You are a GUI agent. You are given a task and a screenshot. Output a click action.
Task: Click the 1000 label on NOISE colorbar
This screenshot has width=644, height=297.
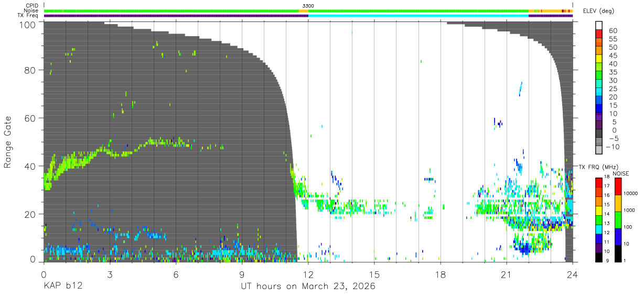[629, 210]
